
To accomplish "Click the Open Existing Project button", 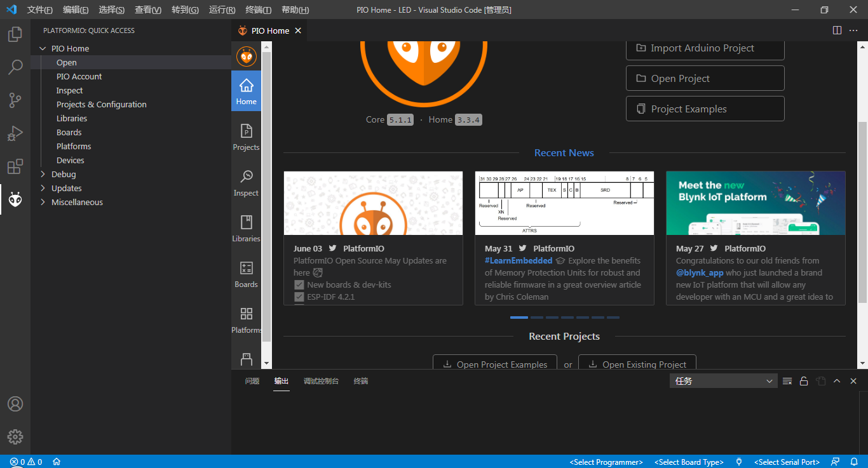I will point(637,363).
